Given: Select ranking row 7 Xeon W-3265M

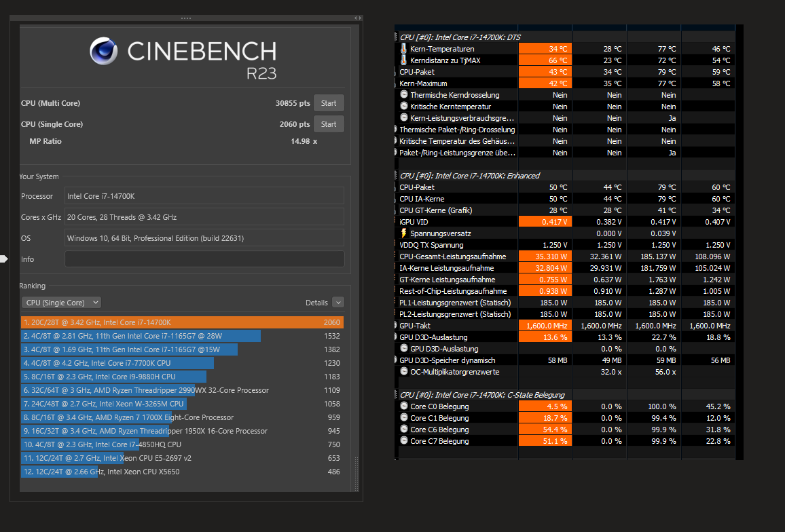Looking at the screenshot, I should click(x=182, y=403).
